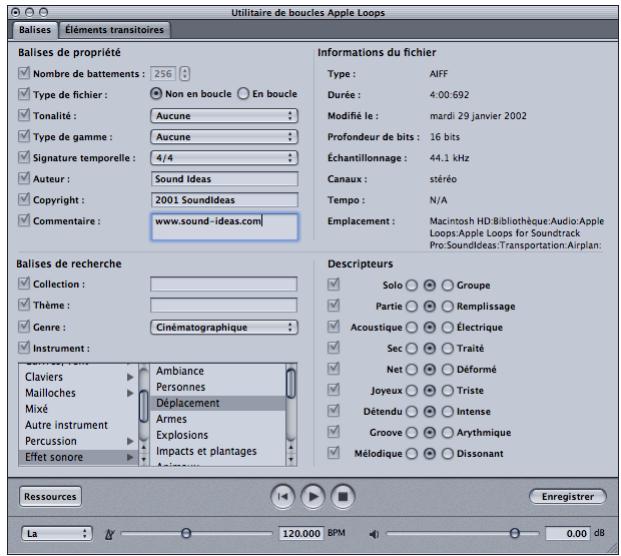Toggle the Mélodique/Dissonant descriptor checkbox
Viewport: 621px width, 556px height.
point(333,452)
